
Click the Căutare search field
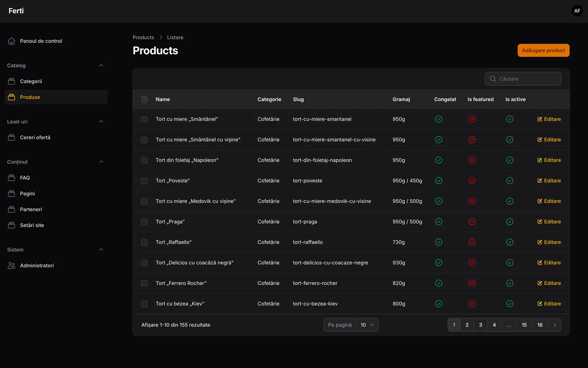(x=523, y=79)
